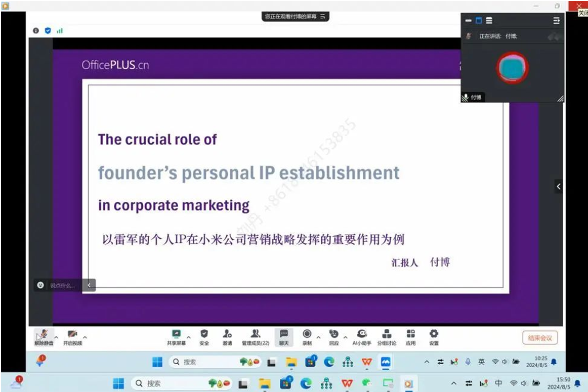The height and width of the screenshot is (392, 588).
Task: Open the 安全 security shield icon
Action: click(204, 335)
